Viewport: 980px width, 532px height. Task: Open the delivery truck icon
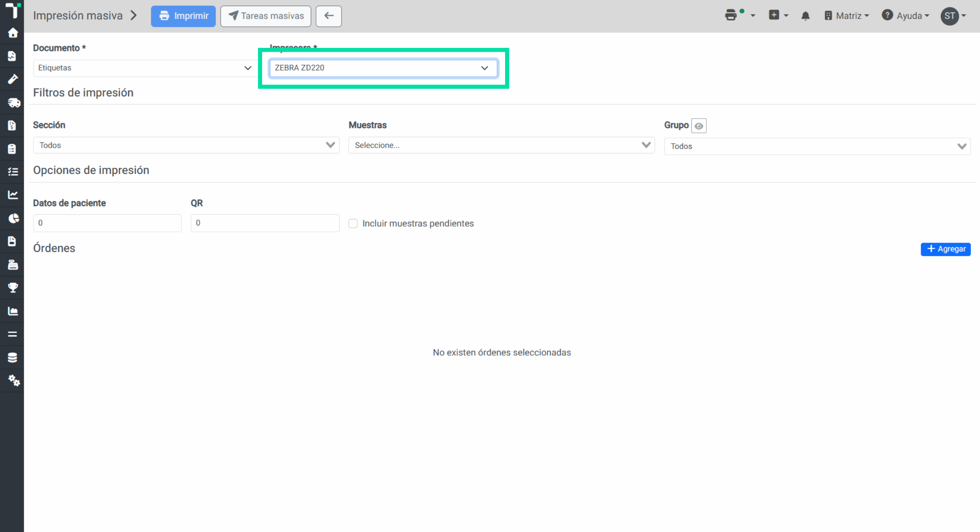(x=13, y=102)
